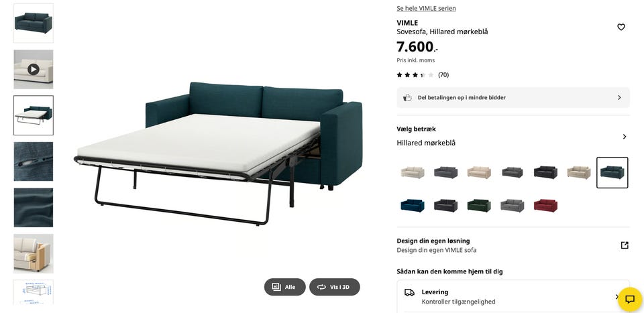Expand the Levering availability row
Viewport: 644px width, 313px height.
point(513,297)
